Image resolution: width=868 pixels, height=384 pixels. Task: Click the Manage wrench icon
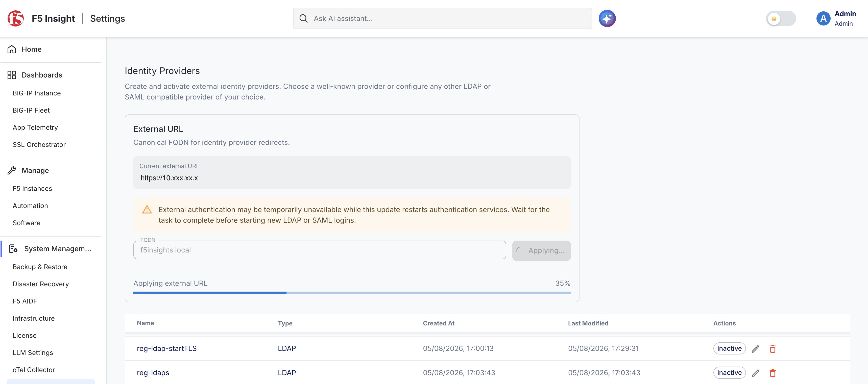click(x=12, y=170)
